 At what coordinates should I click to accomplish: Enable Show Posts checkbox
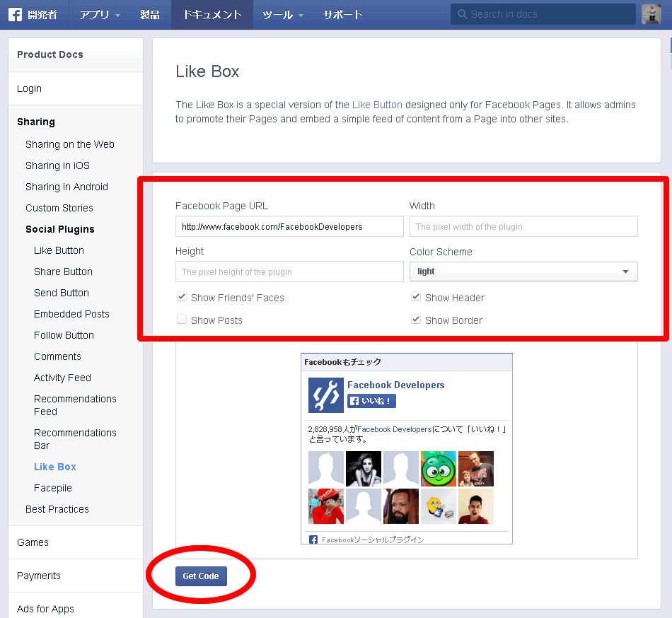(182, 320)
